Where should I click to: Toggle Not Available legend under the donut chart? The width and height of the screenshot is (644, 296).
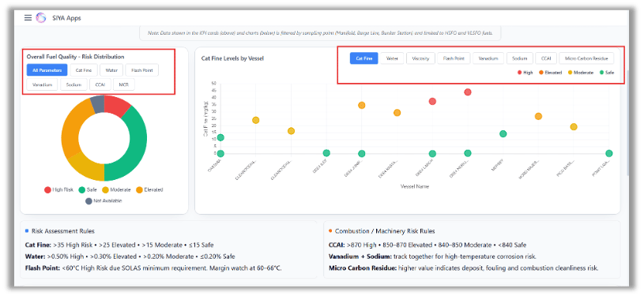[104, 200]
